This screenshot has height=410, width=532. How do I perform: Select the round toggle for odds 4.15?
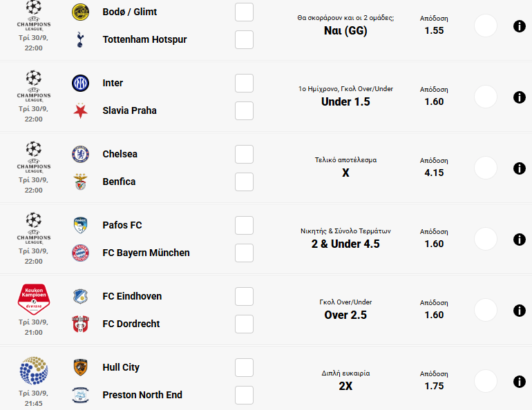486,168
